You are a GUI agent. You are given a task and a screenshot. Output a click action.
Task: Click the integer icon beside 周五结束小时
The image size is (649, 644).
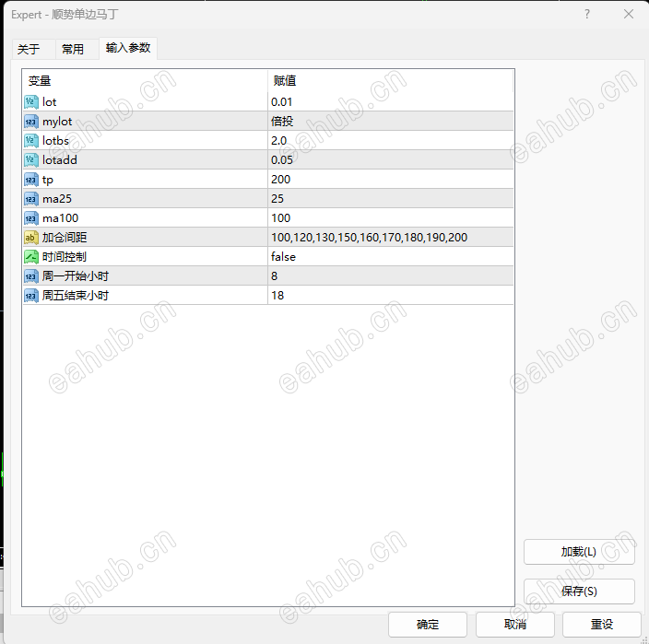point(31,296)
